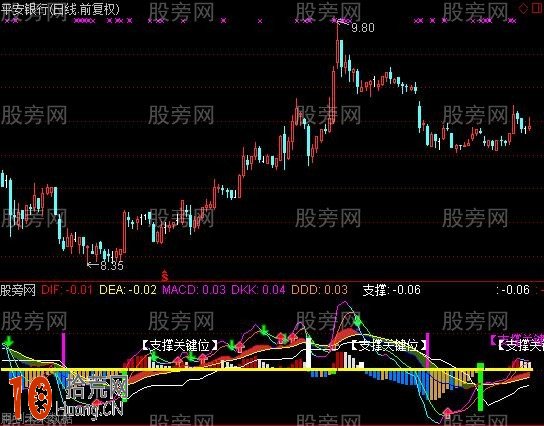Screen dimensions: 544x426
Task: Click the 9.80 high price label
Action: 363,28
